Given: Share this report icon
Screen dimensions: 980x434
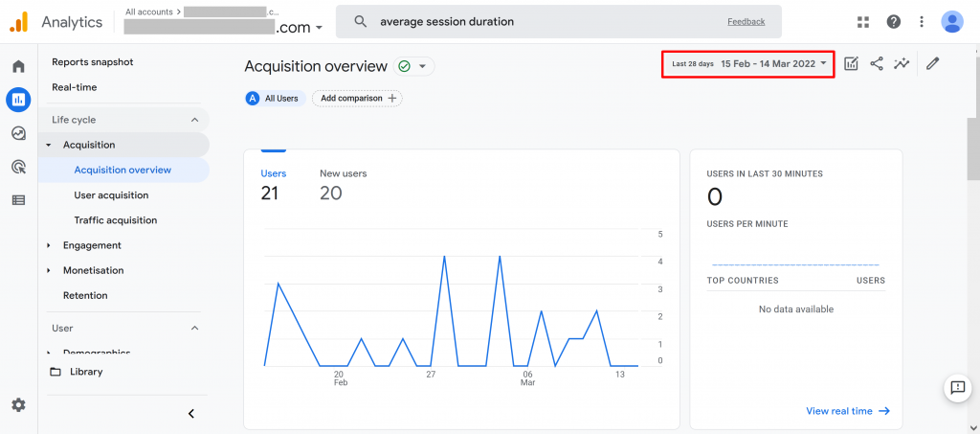Looking at the screenshot, I should tap(877, 63).
